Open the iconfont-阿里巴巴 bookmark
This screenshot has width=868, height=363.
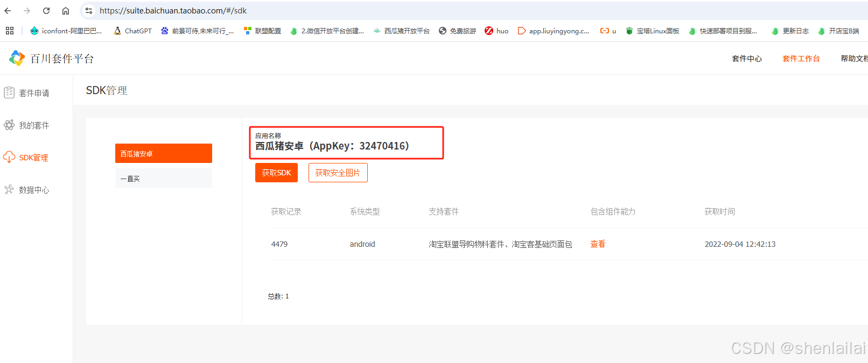tap(66, 31)
